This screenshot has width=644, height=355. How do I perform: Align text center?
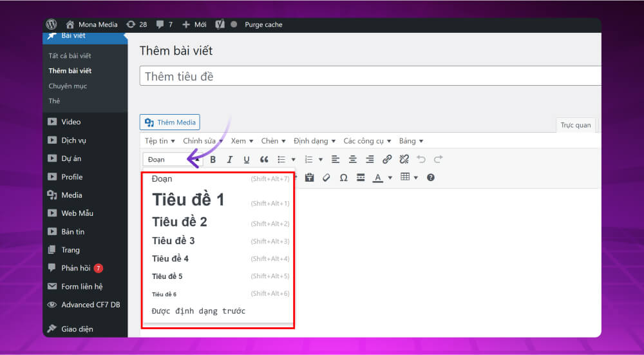(x=353, y=159)
